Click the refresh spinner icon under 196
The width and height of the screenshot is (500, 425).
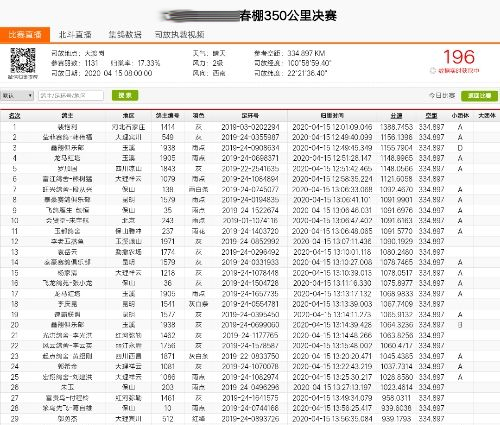point(433,70)
